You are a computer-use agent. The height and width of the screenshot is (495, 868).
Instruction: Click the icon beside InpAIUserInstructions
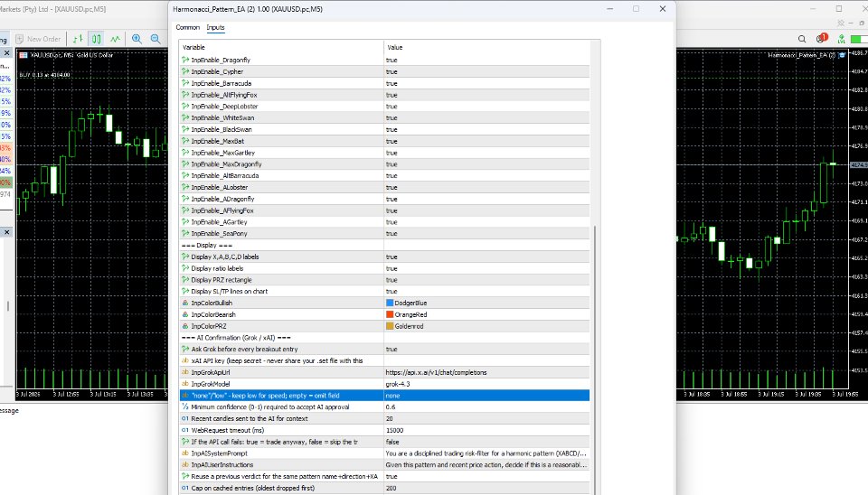point(185,465)
